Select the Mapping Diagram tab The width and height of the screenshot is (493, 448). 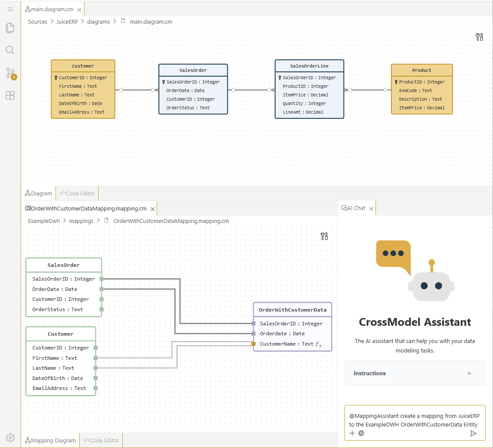(50, 440)
